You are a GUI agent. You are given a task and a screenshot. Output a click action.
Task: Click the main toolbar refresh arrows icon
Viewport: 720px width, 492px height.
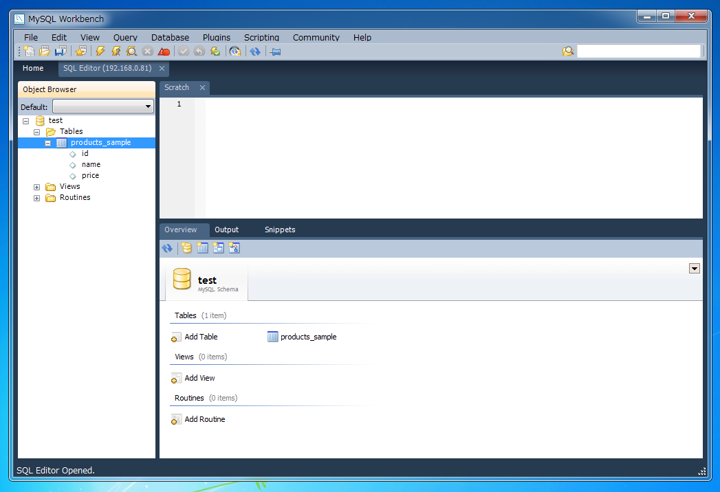point(255,51)
